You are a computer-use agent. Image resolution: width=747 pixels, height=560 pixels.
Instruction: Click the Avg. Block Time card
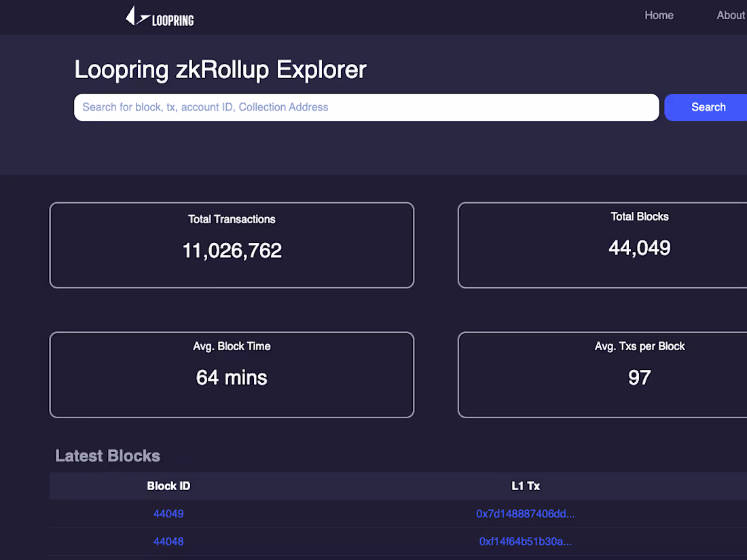click(x=232, y=375)
